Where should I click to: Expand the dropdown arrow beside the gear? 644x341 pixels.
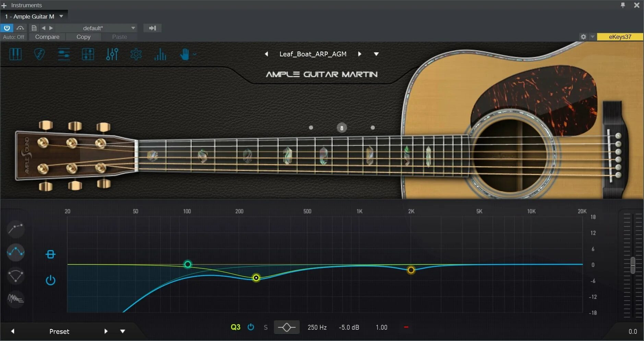(x=592, y=37)
